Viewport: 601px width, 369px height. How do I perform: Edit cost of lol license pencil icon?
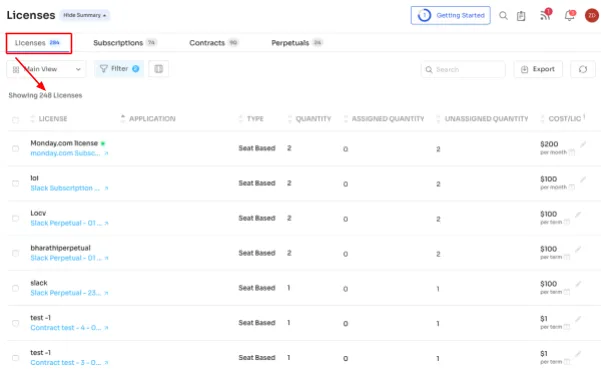[x=583, y=179]
